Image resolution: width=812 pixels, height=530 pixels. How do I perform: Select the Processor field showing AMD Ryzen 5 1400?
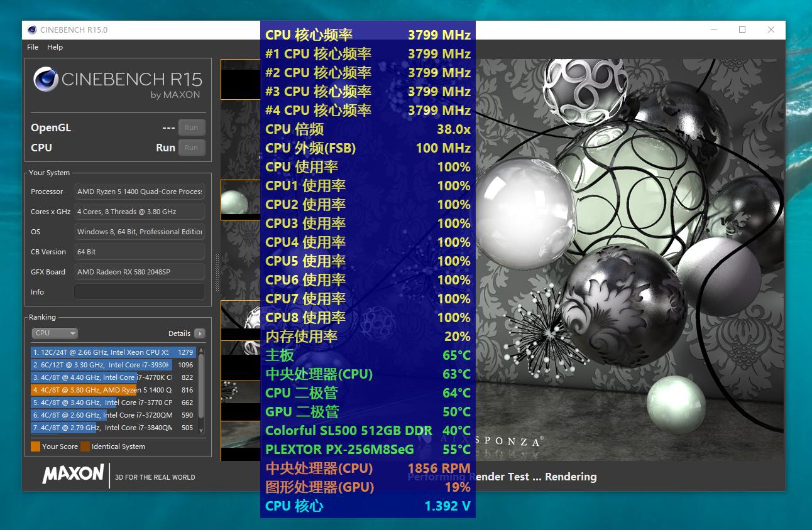click(139, 192)
